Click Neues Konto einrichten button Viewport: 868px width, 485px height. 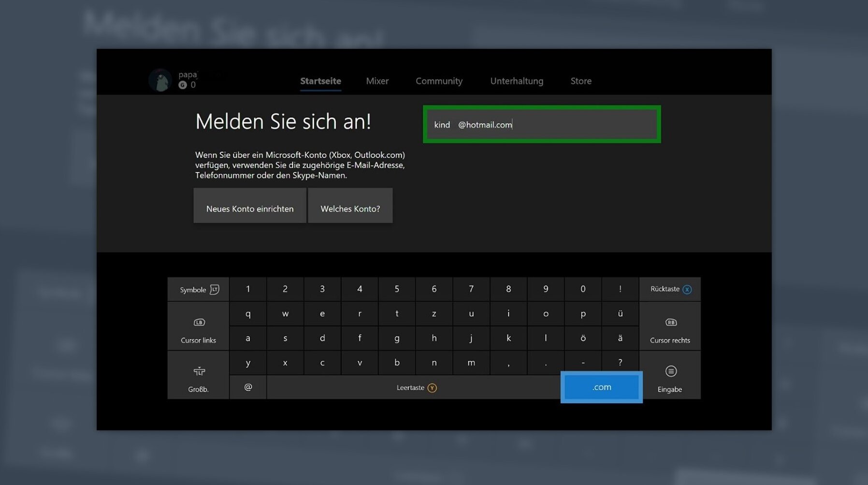coord(250,208)
